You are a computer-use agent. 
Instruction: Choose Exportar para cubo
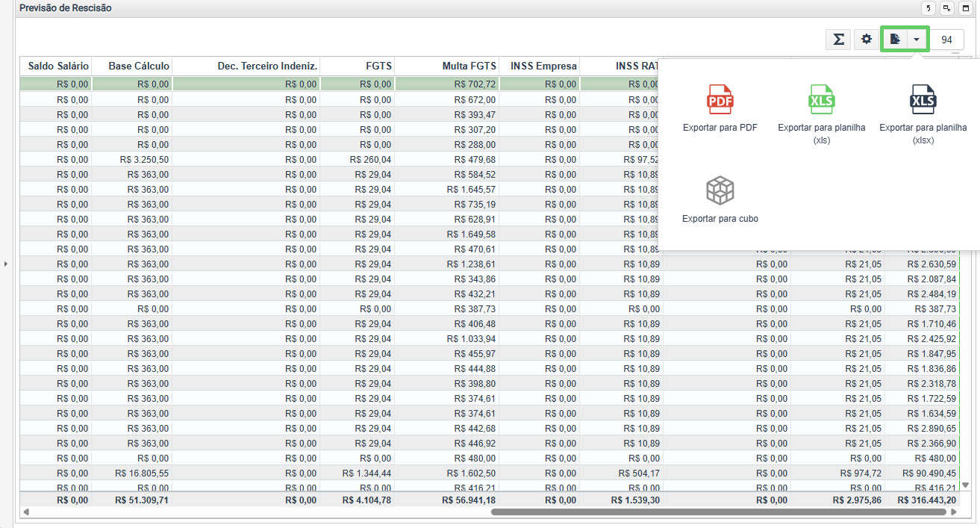(720, 200)
